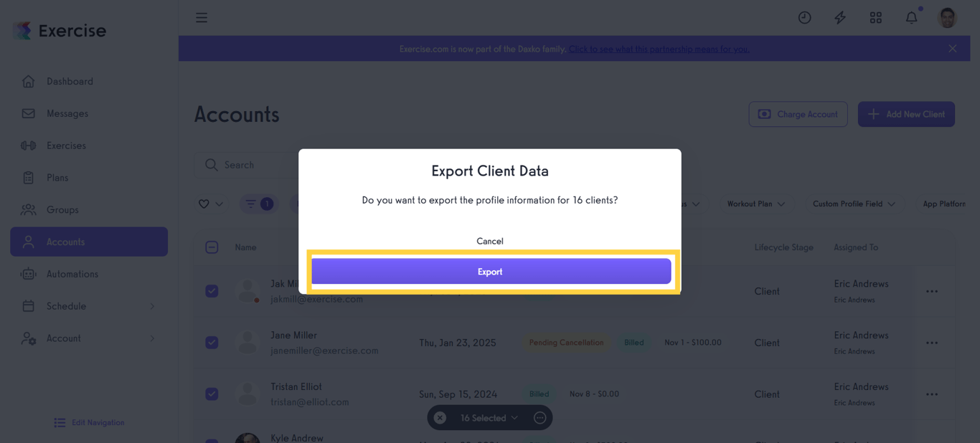Open the apps grid icon in the header

876,17
